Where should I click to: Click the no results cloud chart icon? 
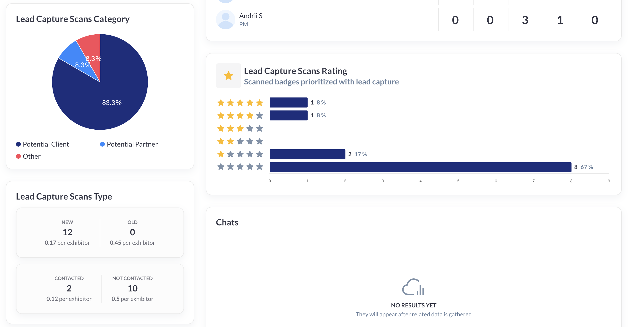(x=413, y=287)
